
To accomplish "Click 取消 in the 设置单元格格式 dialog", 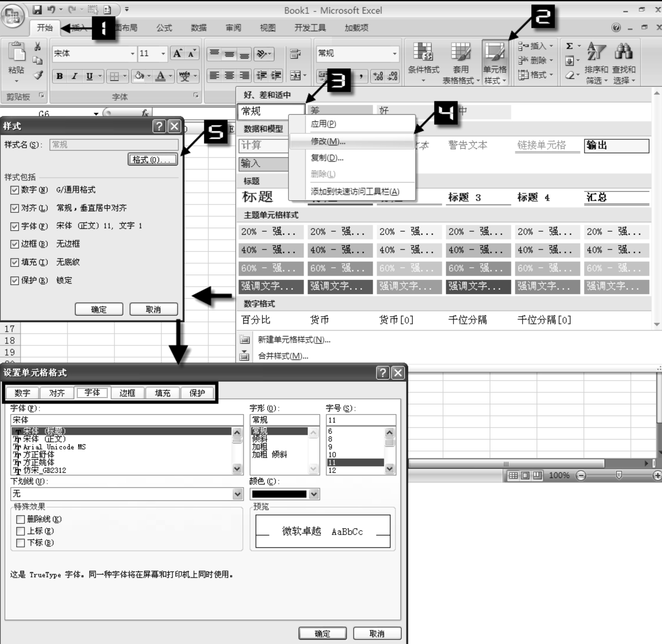I will [x=377, y=634].
